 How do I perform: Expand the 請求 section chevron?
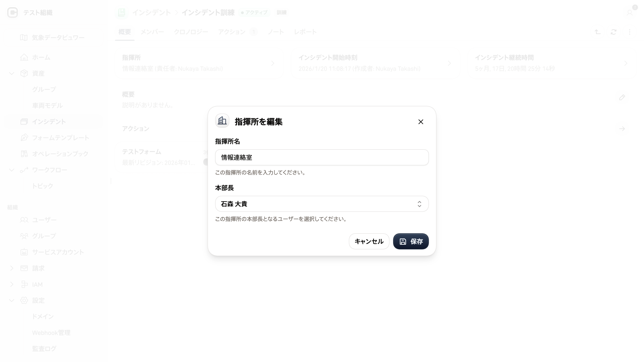pos(11,268)
